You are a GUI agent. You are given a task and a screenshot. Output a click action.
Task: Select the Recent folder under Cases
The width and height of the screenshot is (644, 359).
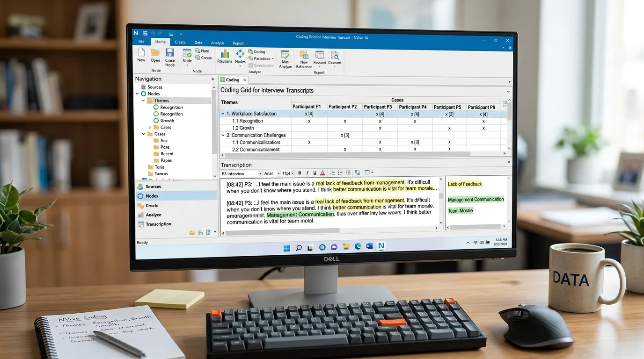coord(167,154)
